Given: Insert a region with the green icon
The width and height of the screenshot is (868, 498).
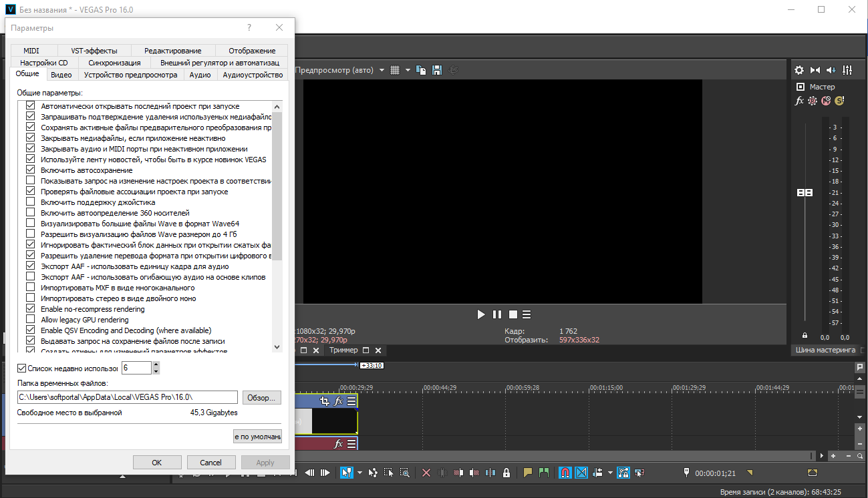Looking at the screenshot, I should tap(544, 473).
